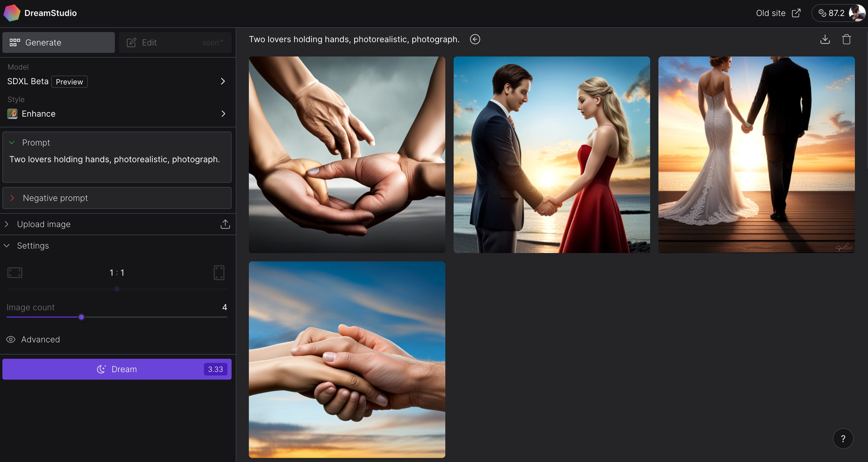
Task: Toggle the Advanced settings eye icon
Action: tap(11, 340)
